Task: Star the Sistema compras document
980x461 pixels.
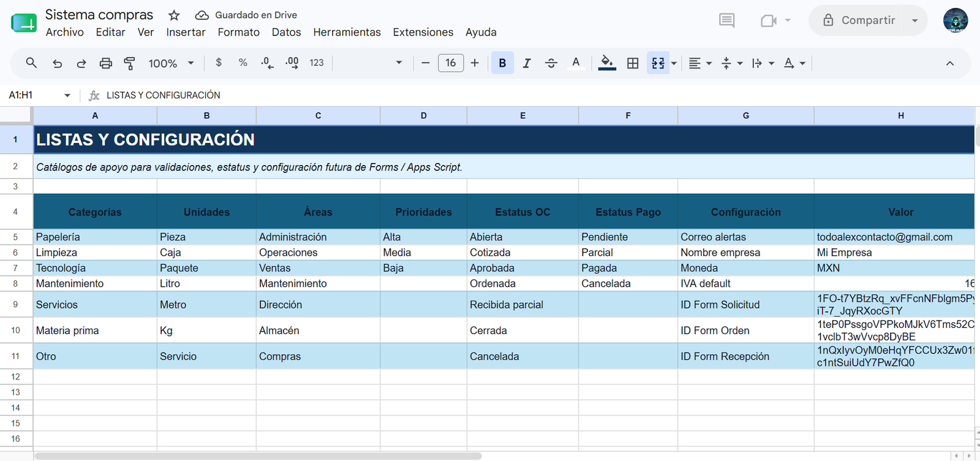Action: (x=174, y=15)
